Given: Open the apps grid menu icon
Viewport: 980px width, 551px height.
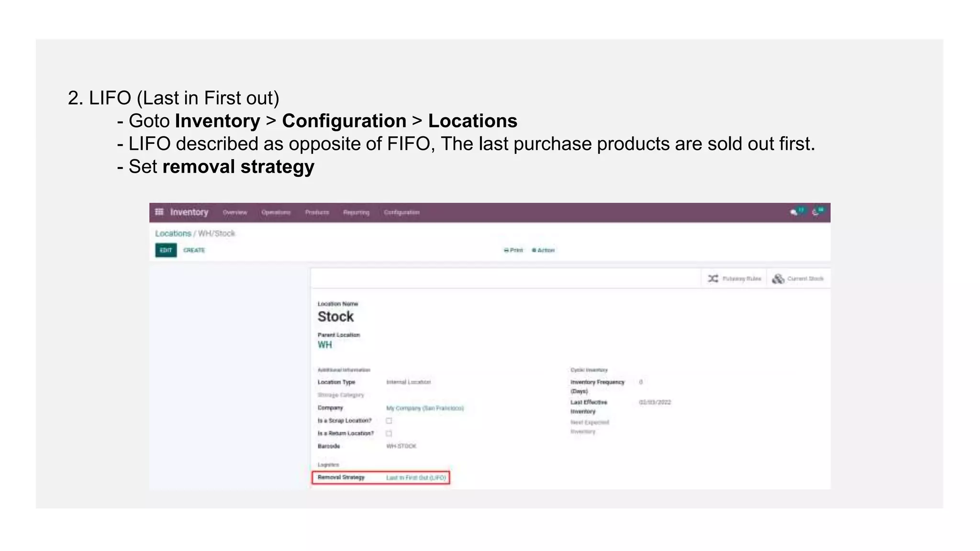Looking at the screenshot, I should coord(159,212).
